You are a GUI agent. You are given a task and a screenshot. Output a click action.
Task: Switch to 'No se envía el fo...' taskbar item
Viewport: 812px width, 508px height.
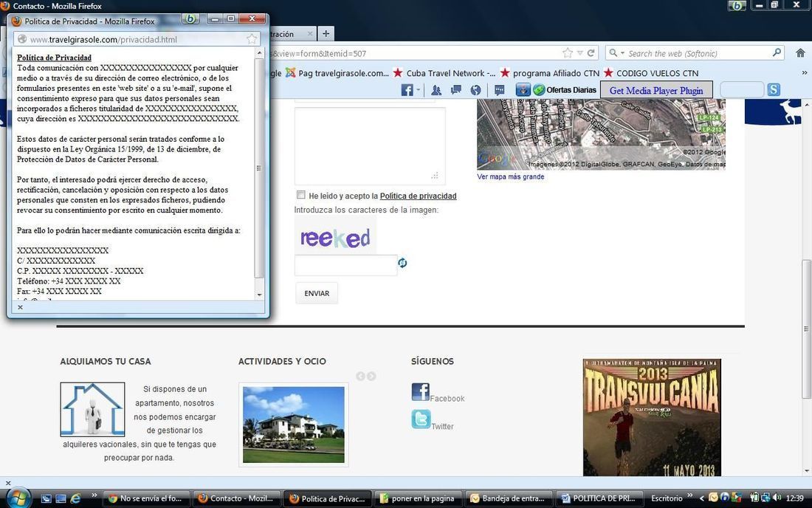pyautogui.click(x=147, y=498)
